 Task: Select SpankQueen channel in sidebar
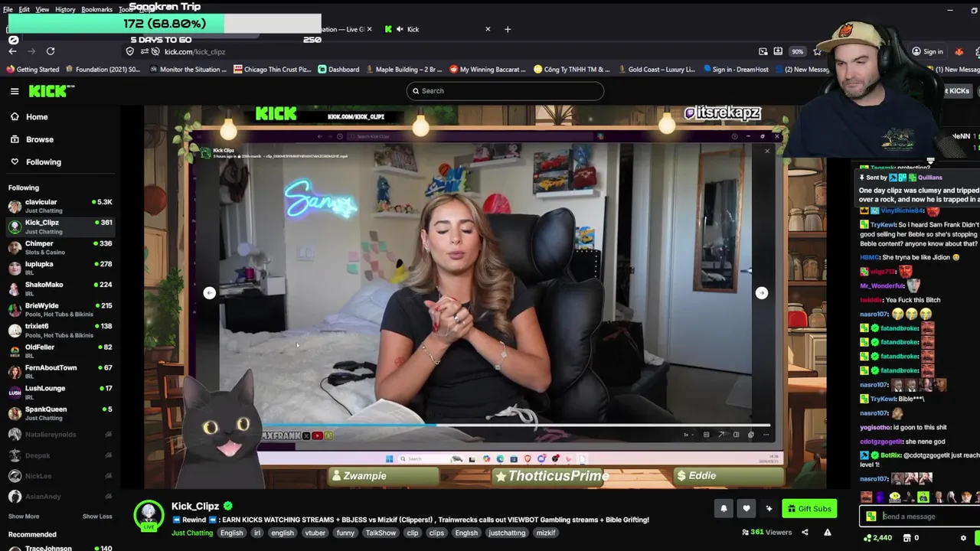click(60, 412)
